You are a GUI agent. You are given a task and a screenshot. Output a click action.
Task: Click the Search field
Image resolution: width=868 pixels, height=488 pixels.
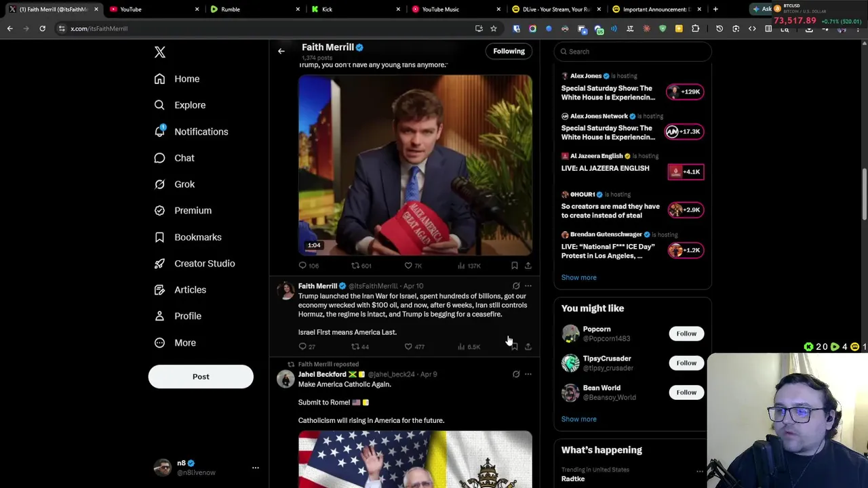coord(633,52)
